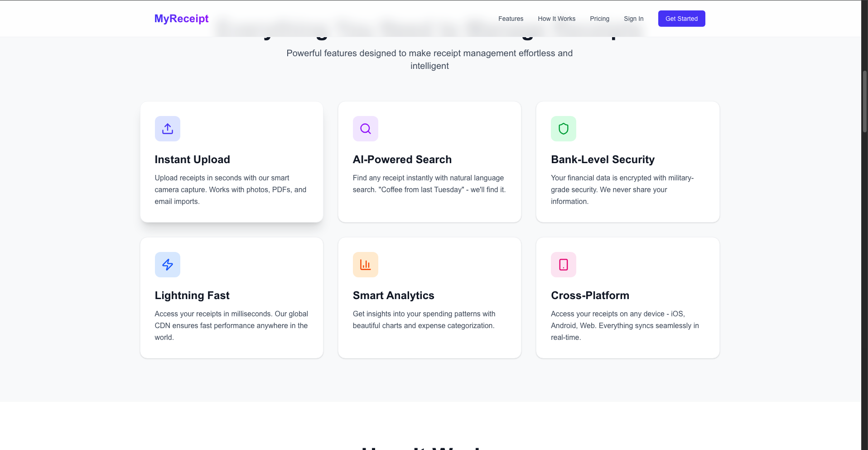Screen dimensions: 868x450
Task: Select the Instant Upload feature card
Action: pyautogui.click(x=231, y=161)
